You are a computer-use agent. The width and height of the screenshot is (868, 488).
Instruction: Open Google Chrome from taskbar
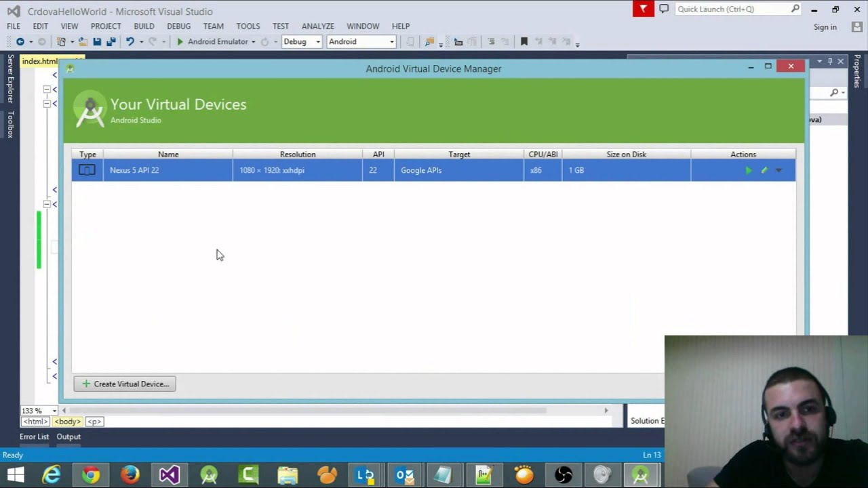pos(90,475)
